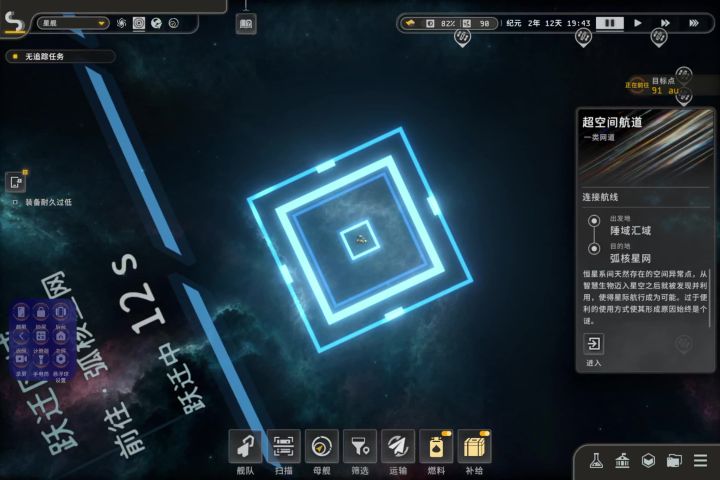
Task: Switch to planet globe view
Action: click(156, 23)
